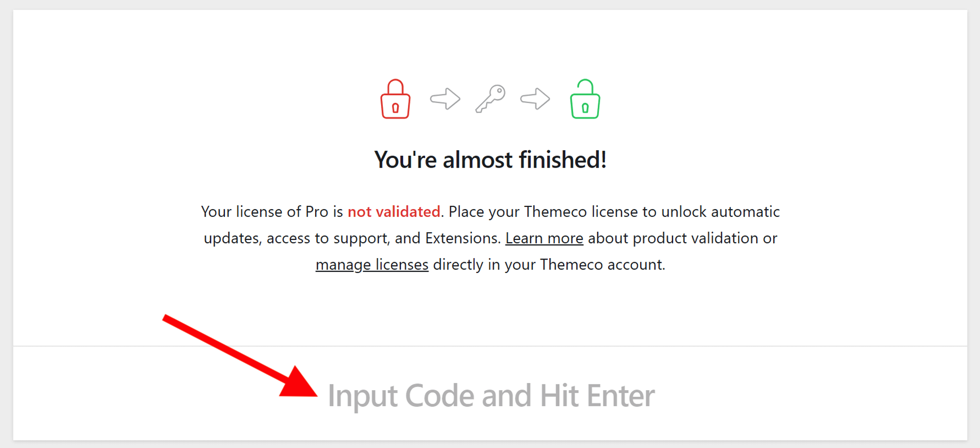Click the unlock icon ending the sequence

point(584,99)
